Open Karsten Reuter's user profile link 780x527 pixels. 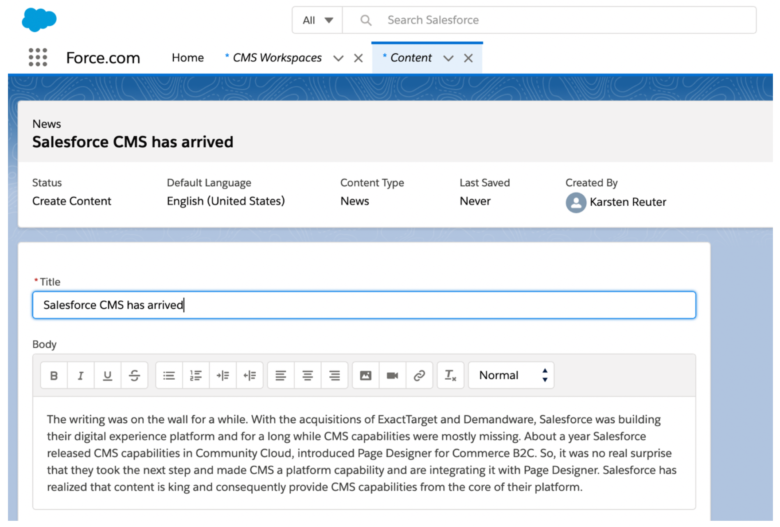(628, 202)
